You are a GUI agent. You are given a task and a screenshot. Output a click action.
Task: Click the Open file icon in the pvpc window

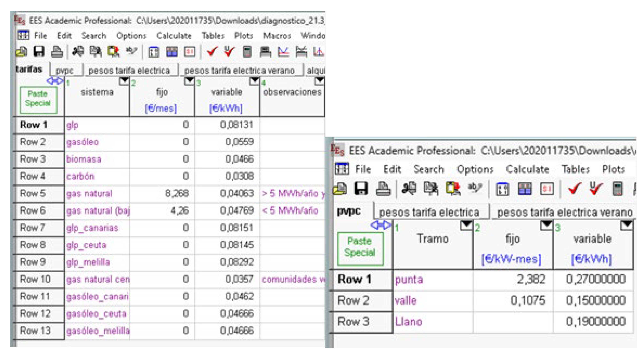[340, 189]
